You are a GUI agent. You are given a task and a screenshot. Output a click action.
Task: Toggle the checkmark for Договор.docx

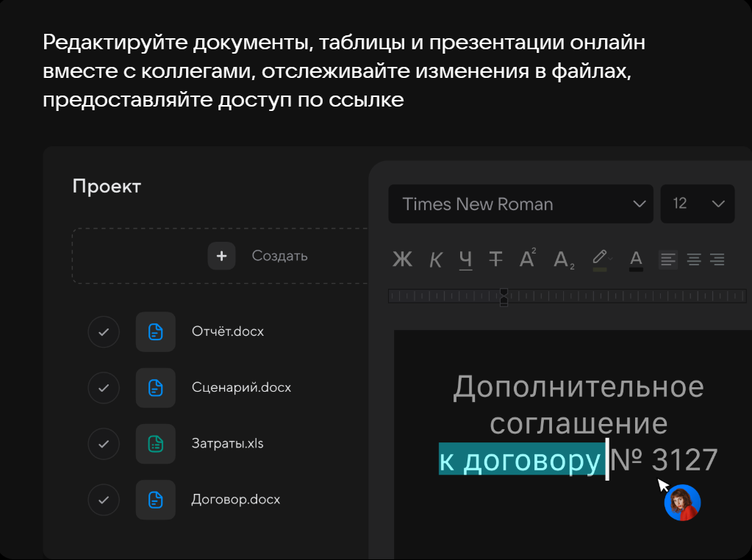tap(104, 500)
